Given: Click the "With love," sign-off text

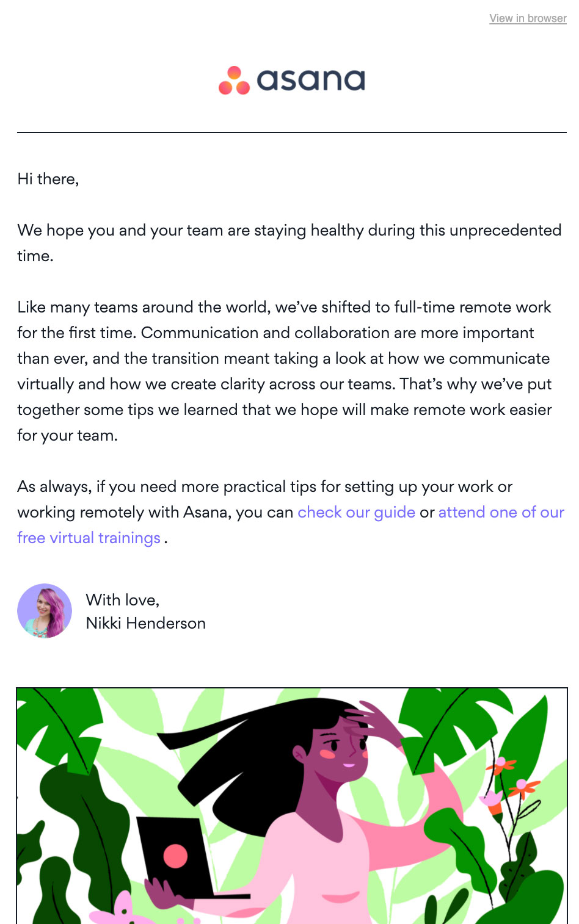Looking at the screenshot, I should 123,600.
